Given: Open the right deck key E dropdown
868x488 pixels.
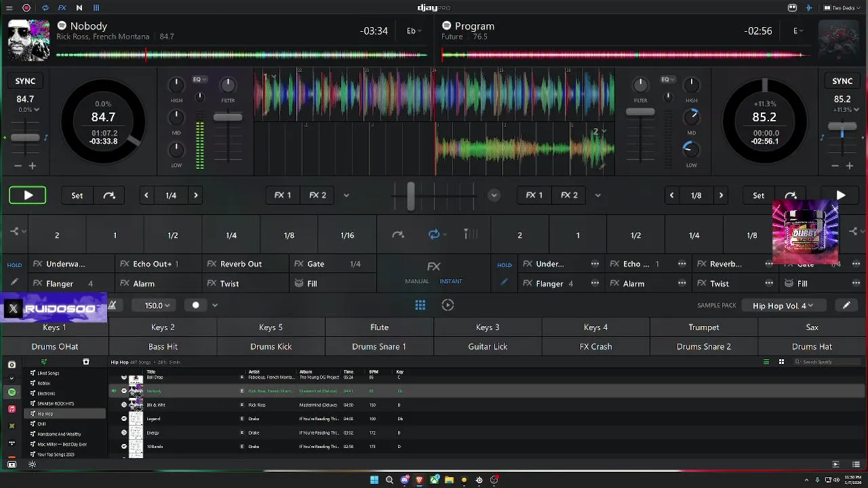Looking at the screenshot, I should 798,30.
